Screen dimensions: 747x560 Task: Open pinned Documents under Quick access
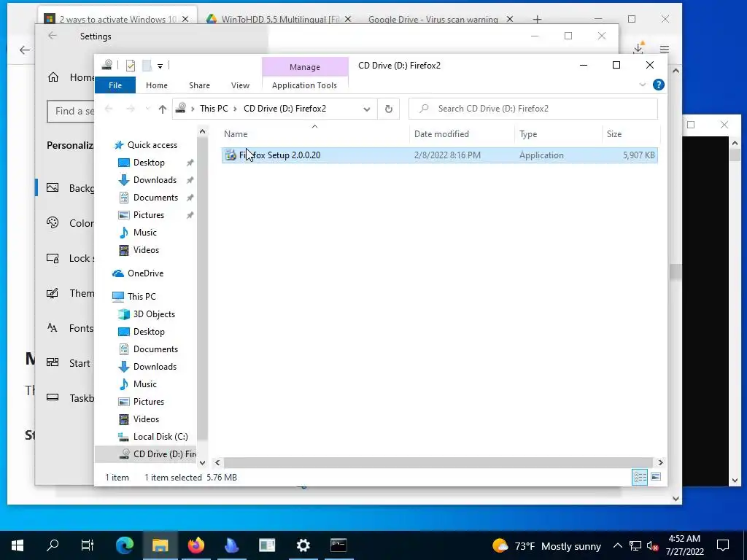(155, 198)
